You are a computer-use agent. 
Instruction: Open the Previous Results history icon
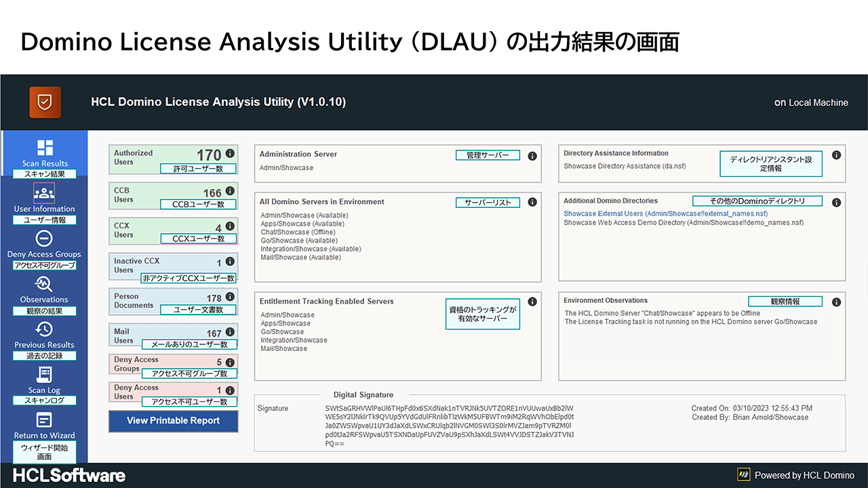click(x=44, y=329)
